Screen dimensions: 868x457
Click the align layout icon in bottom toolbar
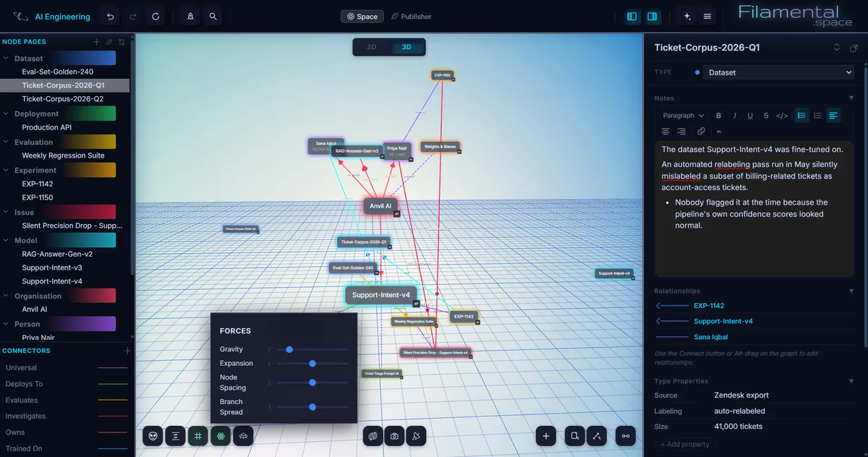coord(175,435)
